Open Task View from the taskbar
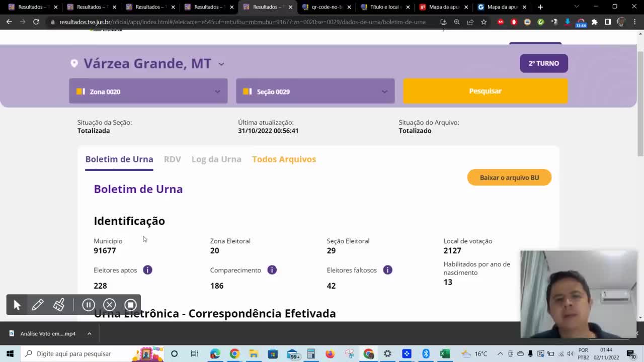The image size is (644, 362). tap(194, 353)
